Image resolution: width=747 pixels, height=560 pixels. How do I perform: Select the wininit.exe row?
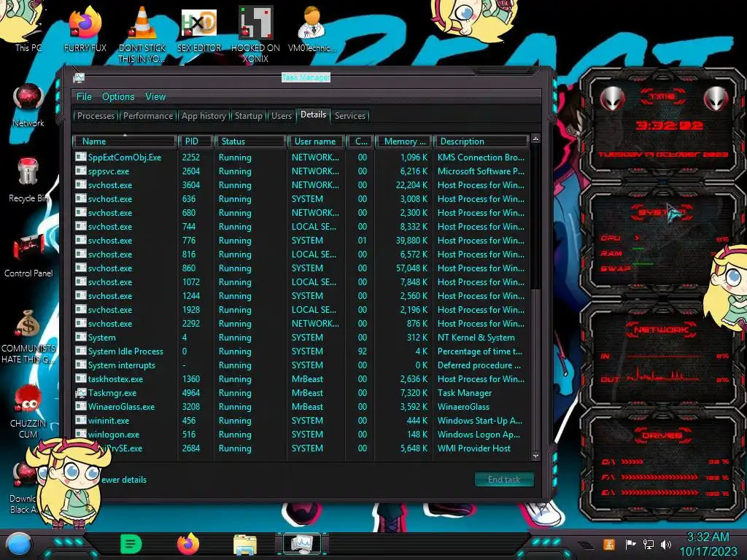[301, 421]
